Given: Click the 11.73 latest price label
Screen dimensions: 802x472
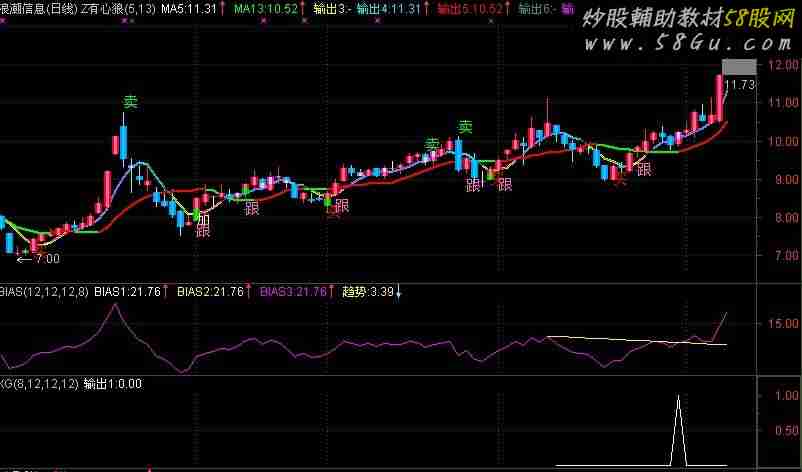Looking at the screenshot, I should [740, 85].
